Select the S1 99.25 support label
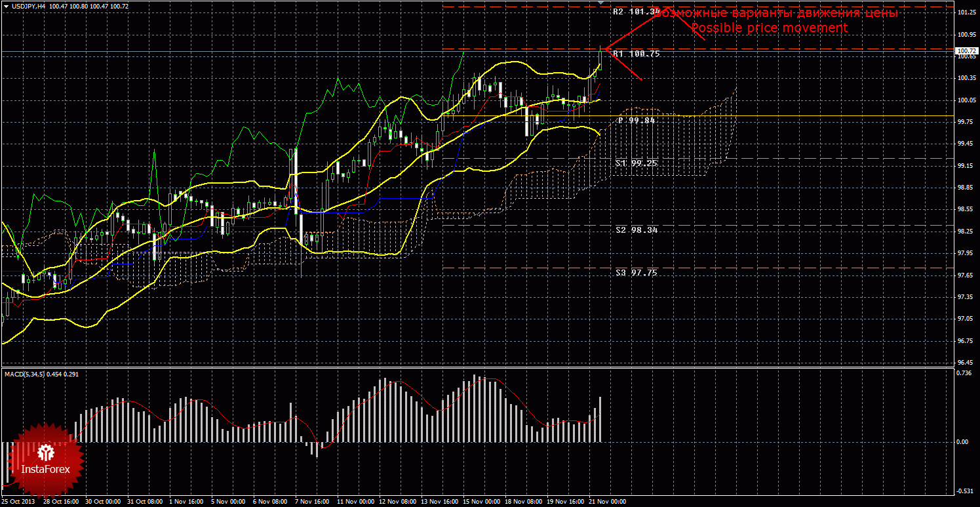This screenshot has height=507, width=980. pos(637,162)
